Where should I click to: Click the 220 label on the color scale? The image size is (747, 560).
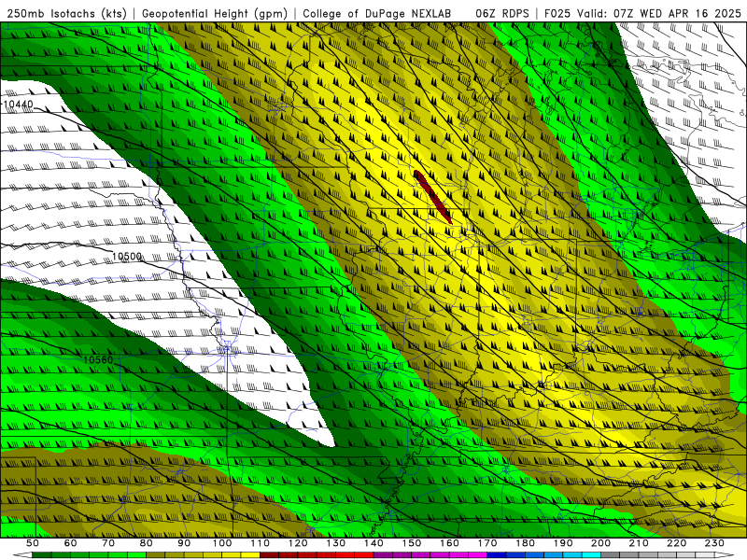pos(676,543)
